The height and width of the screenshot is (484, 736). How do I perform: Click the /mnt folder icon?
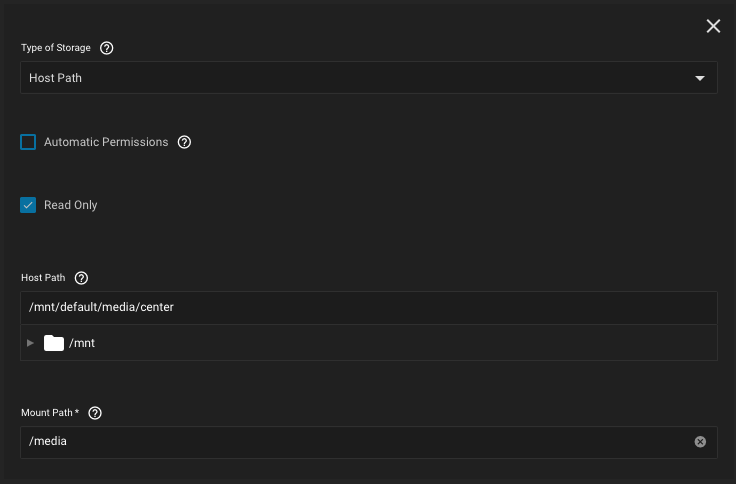pos(54,343)
